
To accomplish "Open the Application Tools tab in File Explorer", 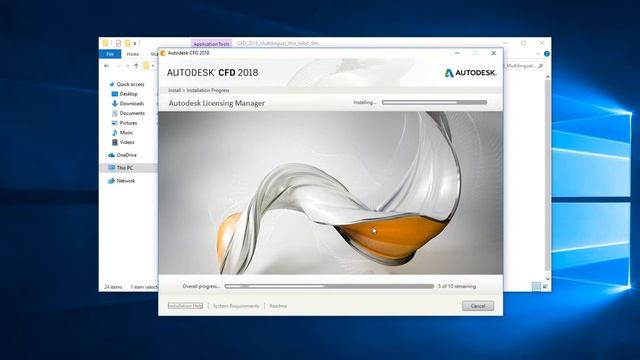I will [x=211, y=44].
